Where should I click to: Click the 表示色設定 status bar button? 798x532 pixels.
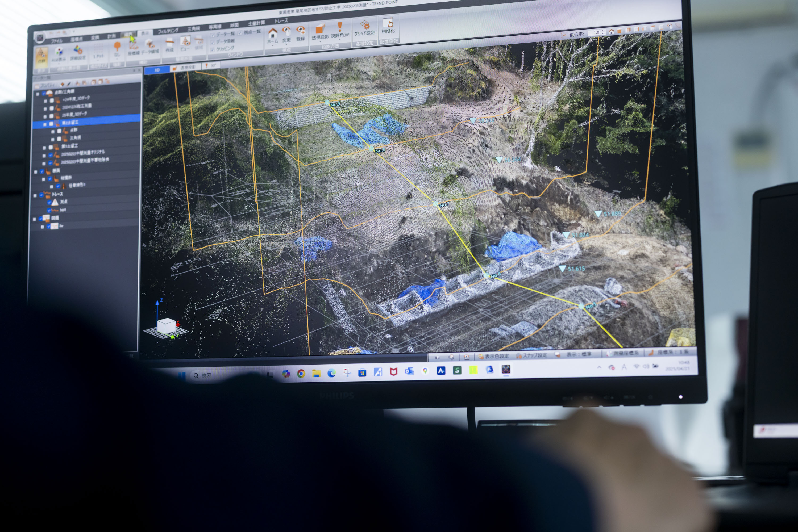click(x=493, y=356)
